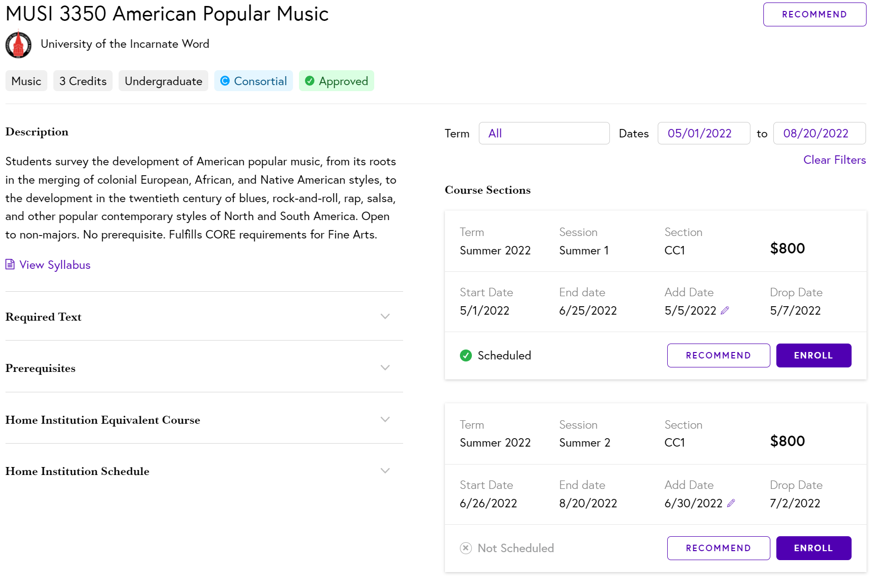Click the course title MUSI 3350
The image size is (875, 588).
[167, 14]
